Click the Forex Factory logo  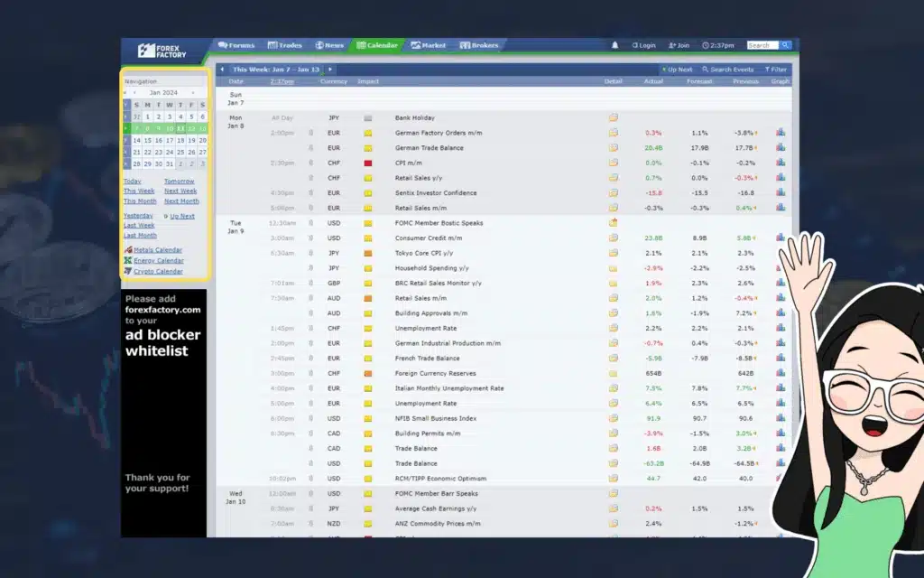pyautogui.click(x=162, y=51)
